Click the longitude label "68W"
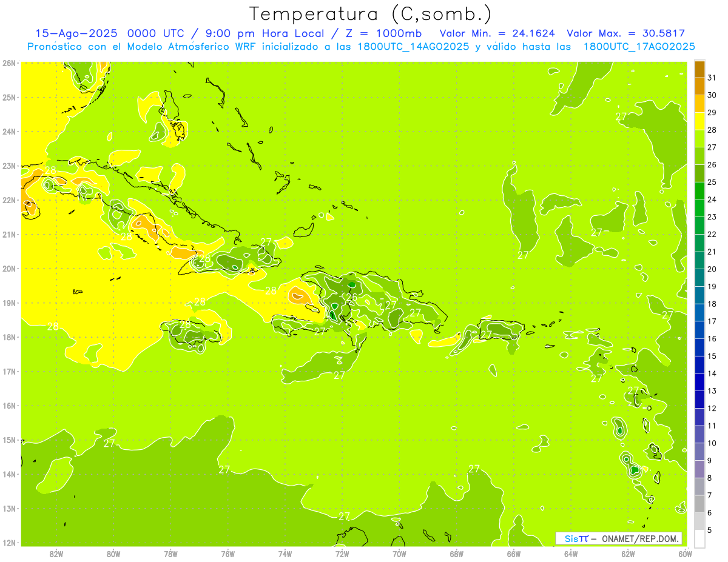Viewport: 728px width, 562px height. point(457,554)
